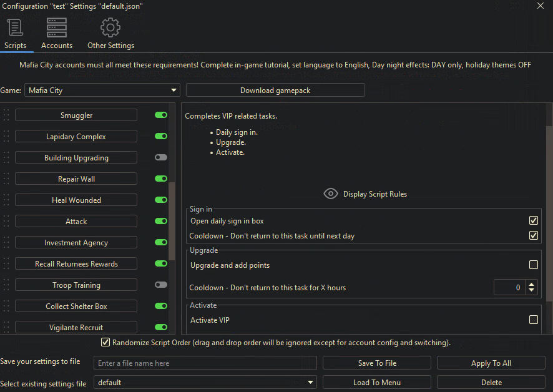Click the Download gamepack button
Image resolution: width=553 pixels, height=392 pixels.
275,91
